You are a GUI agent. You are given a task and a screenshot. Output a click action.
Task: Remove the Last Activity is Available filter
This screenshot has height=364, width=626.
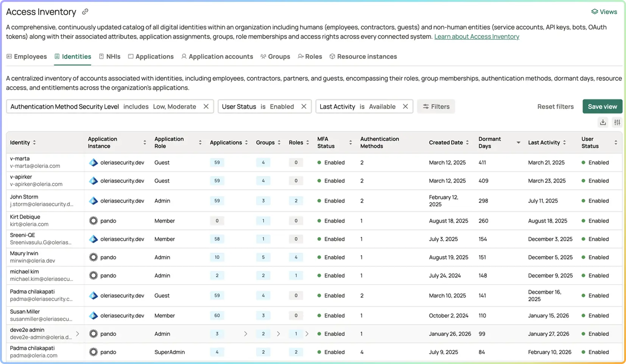pos(405,107)
